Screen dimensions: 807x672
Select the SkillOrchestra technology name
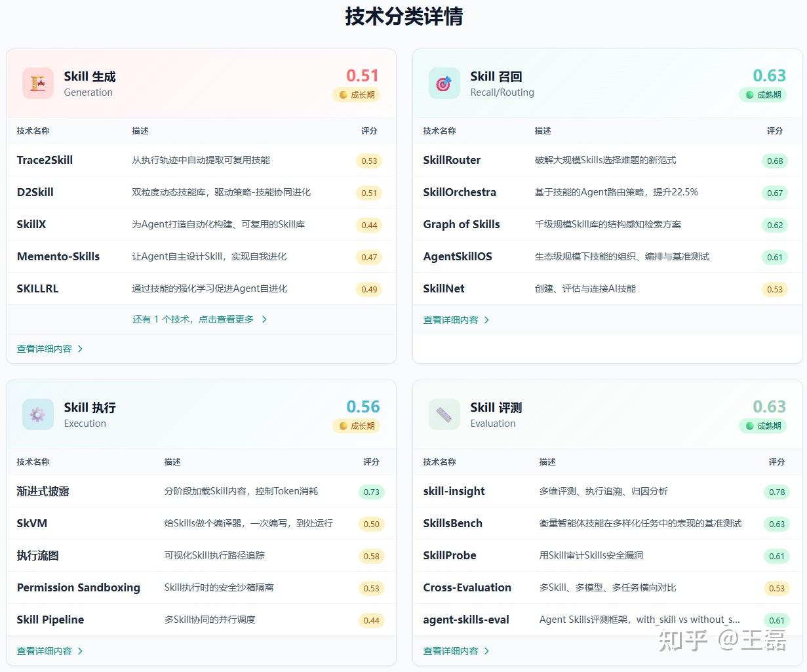pyautogui.click(x=460, y=193)
